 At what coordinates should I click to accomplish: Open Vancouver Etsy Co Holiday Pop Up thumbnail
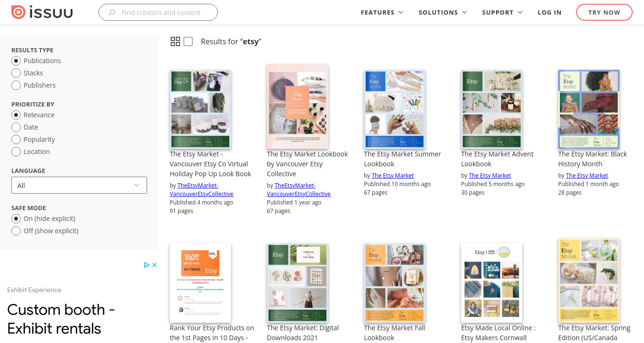[x=200, y=109]
